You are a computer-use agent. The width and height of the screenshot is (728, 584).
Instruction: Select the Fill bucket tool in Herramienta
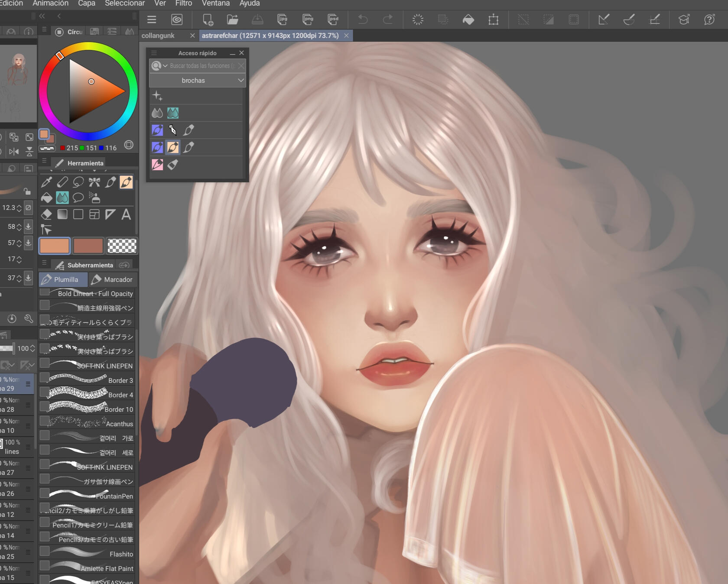(x=46, y=198)
